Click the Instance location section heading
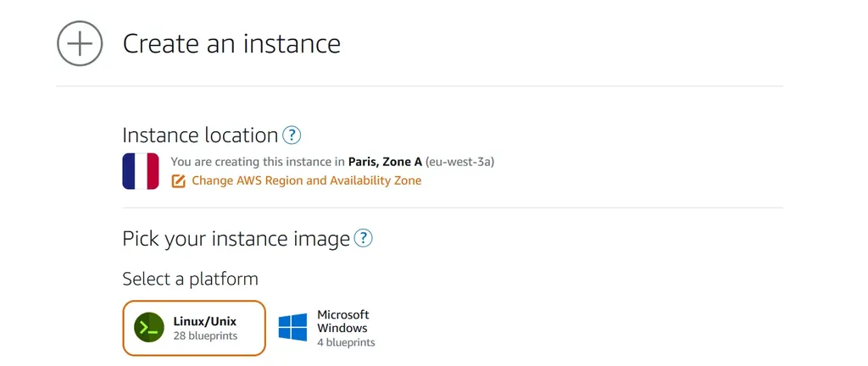 click(x=200, y=136)
